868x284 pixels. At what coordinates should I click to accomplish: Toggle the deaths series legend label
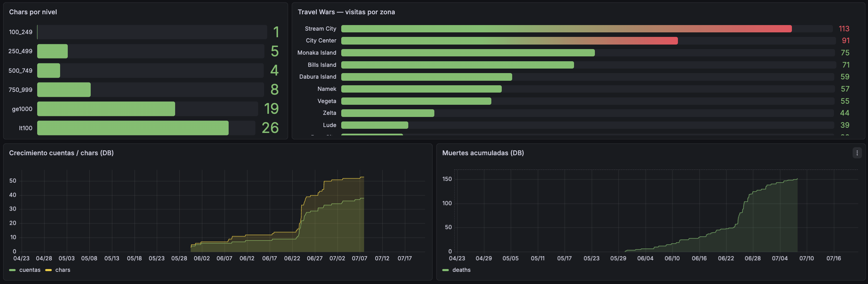[461, 270]
